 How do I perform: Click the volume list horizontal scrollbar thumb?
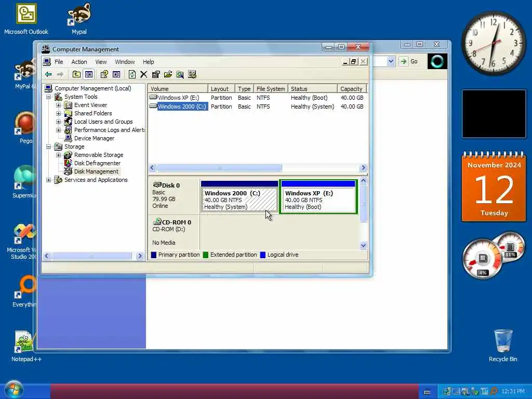point(219,168)
